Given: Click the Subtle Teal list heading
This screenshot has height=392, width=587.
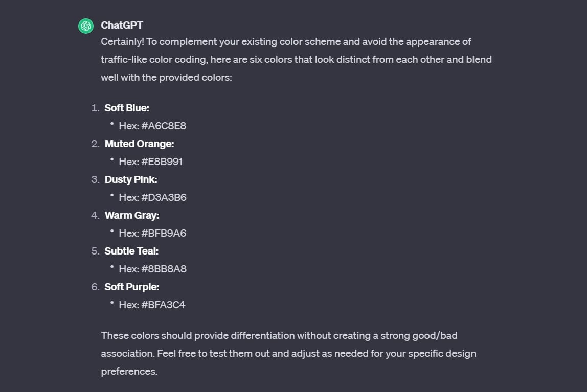Looking at the screenshot, I should click(131, 251).
